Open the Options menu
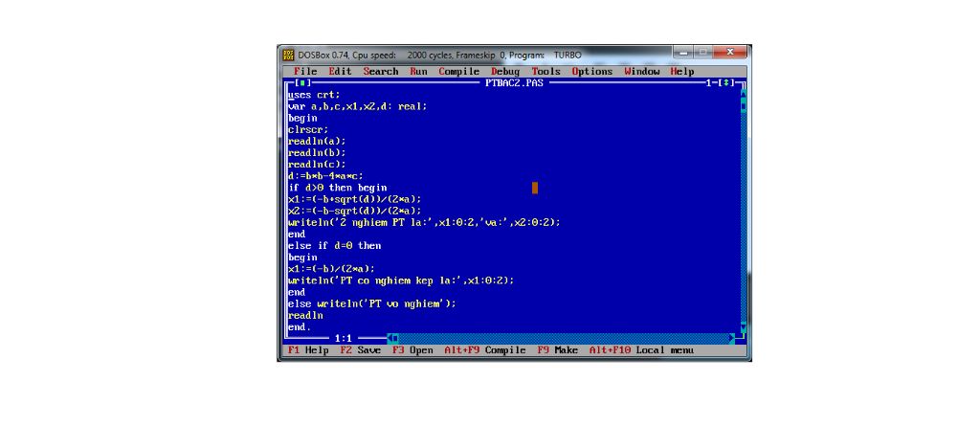 tap(592, 71)
